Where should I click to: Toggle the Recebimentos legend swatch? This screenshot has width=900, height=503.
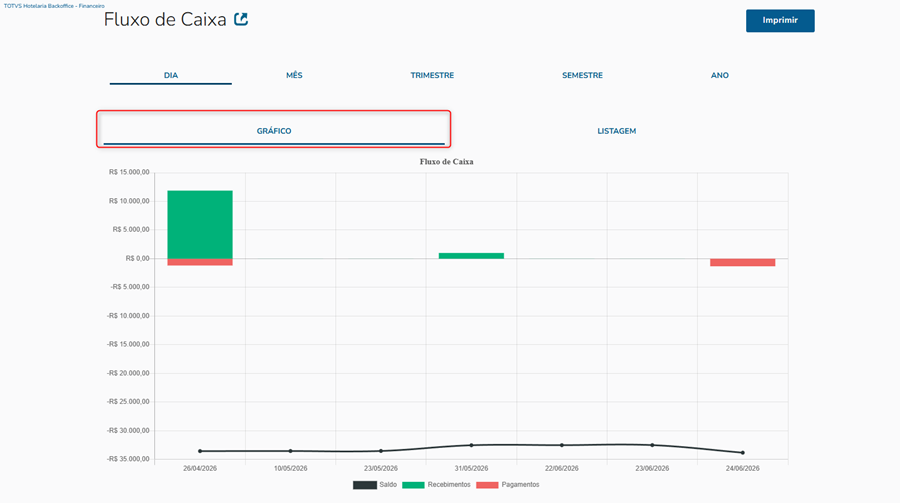[413, 485]
